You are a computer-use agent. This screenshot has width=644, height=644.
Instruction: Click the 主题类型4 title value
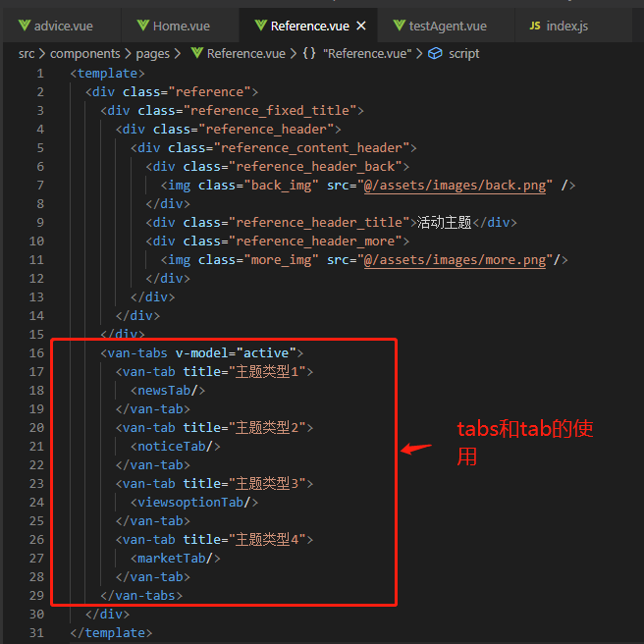[x=266, y=539]
